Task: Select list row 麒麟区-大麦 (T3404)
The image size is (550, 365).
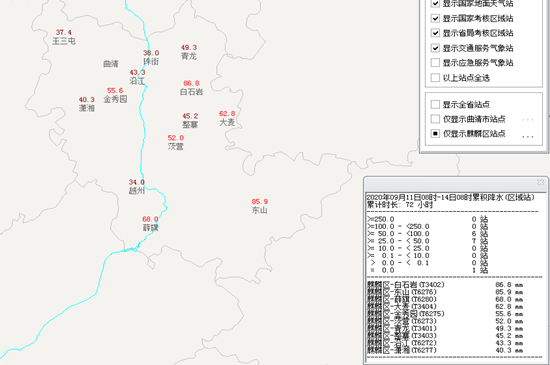Action: 445,307
